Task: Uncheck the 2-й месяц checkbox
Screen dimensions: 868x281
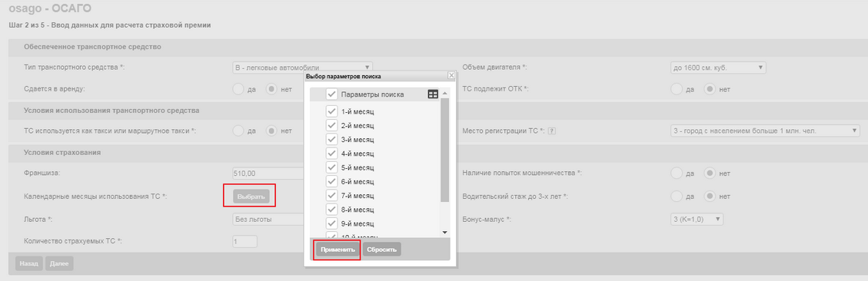Action: (331, 125)
